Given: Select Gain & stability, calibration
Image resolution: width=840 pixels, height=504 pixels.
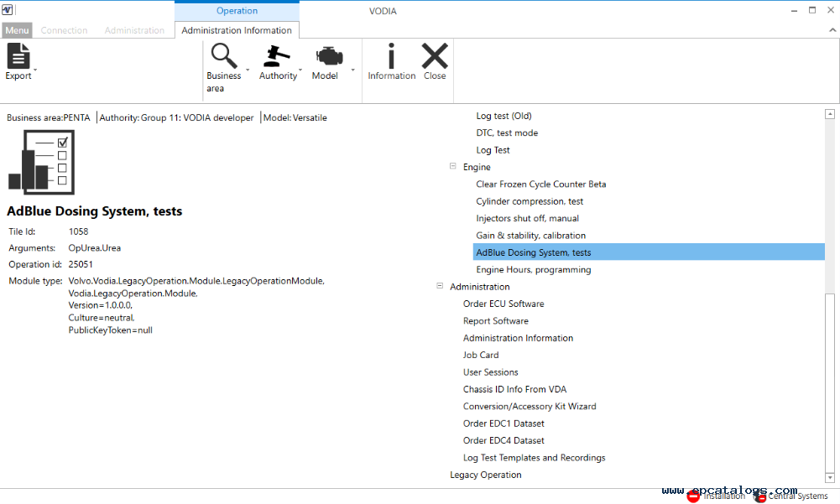Looking at the screenshot, I should 531,236.
